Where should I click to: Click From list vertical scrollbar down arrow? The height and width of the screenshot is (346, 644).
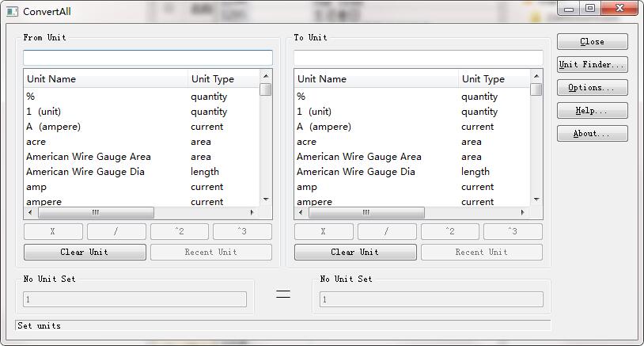click(x=266, y=200)
